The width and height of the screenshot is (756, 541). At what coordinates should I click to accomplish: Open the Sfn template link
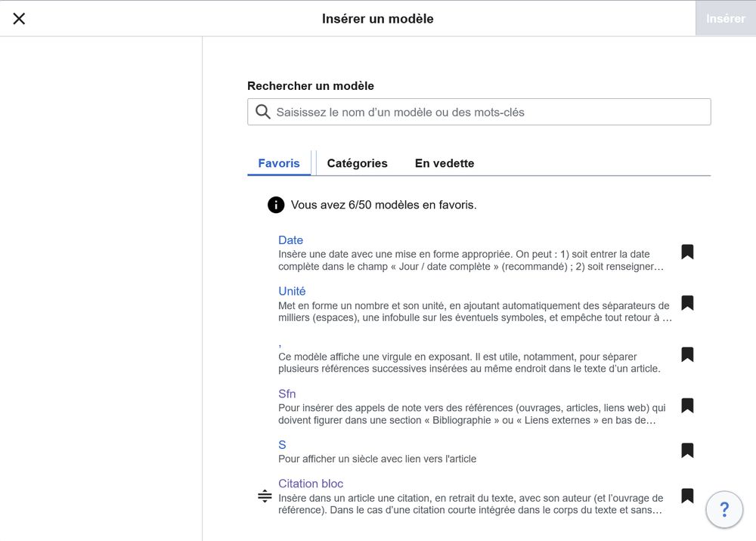coord(287,394)
